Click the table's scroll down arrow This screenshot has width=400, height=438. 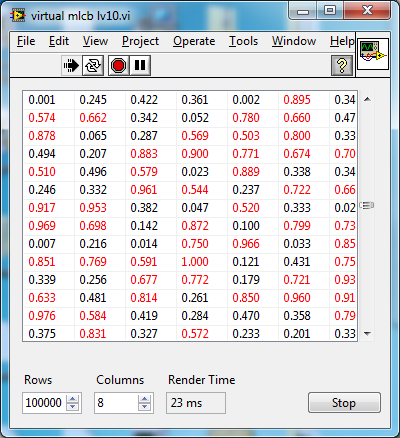pos(367,333)
